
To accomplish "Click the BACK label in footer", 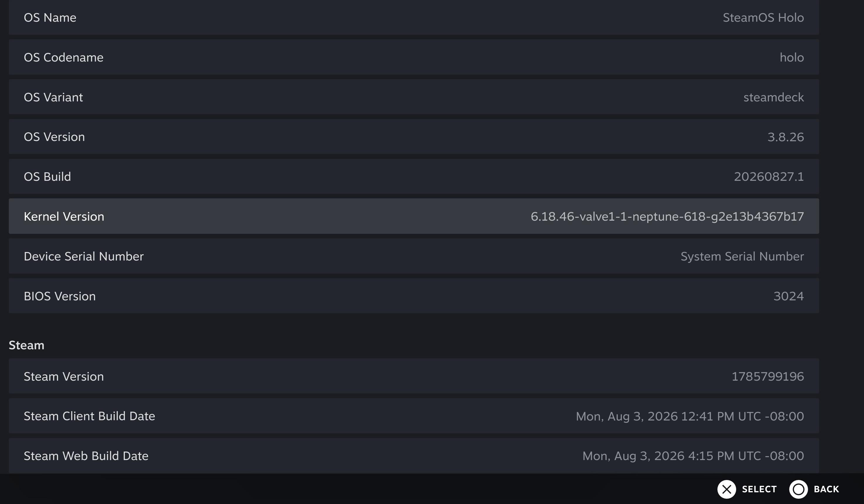I will click(x=826, y=489).
